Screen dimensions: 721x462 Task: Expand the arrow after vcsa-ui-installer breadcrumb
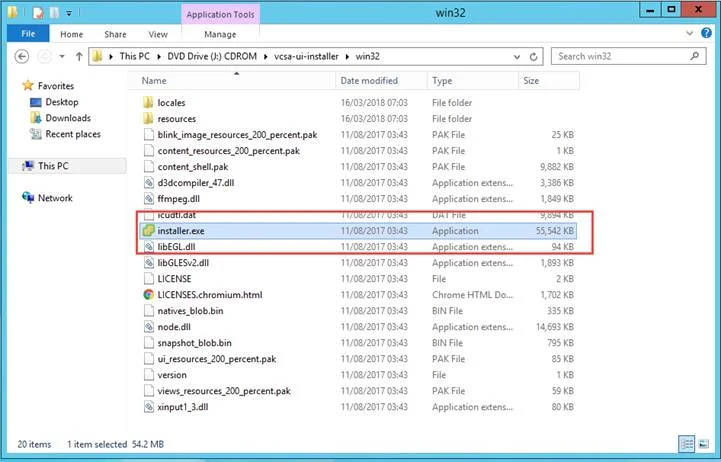pos(347,57)
